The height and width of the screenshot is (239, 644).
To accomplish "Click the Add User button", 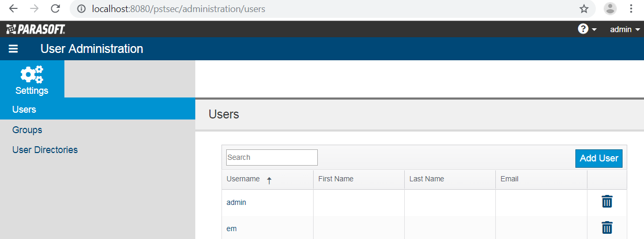I will coord(599,158).
